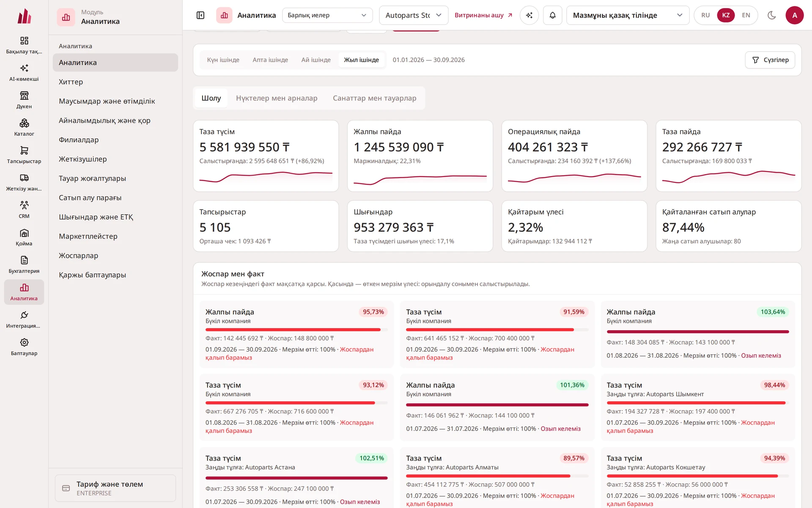812x508 pixels.
Task: Open Хиттер in the side menu
Action: click(x=115, y=82)
